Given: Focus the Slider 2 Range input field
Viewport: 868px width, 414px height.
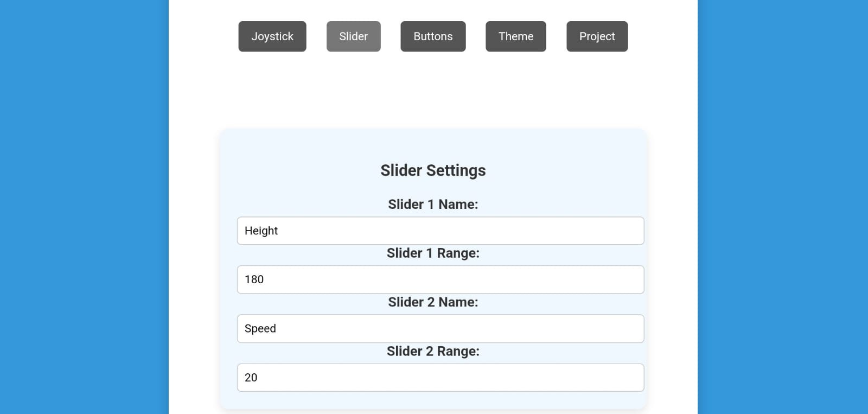Looking at the screenshot, I should point(441,378).
